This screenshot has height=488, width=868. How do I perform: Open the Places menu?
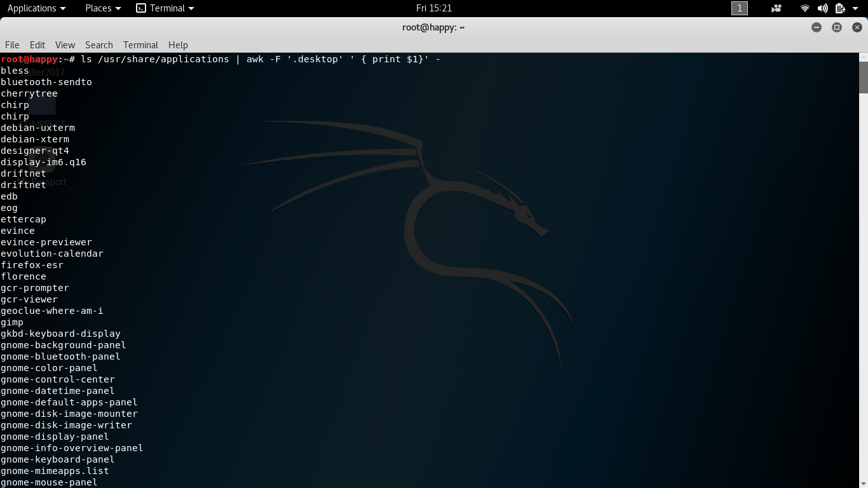[x=103, y=8]
